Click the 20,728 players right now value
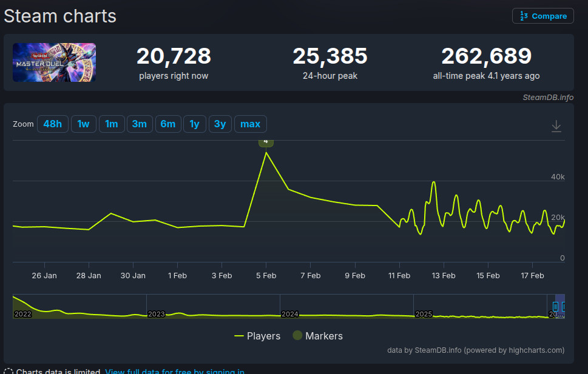The image size is (588, 374). point(174,56)
